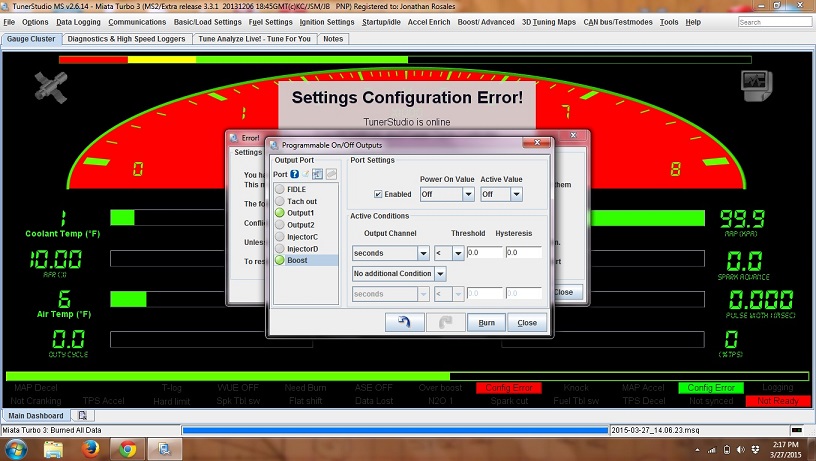
Task: Select the Tach out port
Action: pos(301,201)
